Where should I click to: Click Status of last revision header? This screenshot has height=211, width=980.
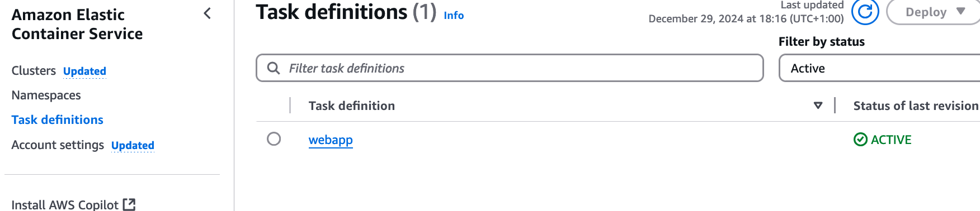[x=916, y=106]
